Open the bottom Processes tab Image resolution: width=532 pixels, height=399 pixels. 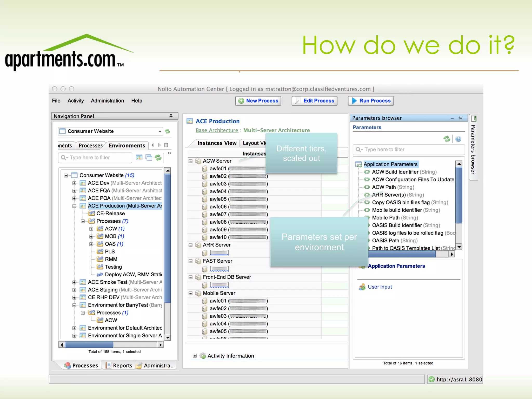pos(81,365)
